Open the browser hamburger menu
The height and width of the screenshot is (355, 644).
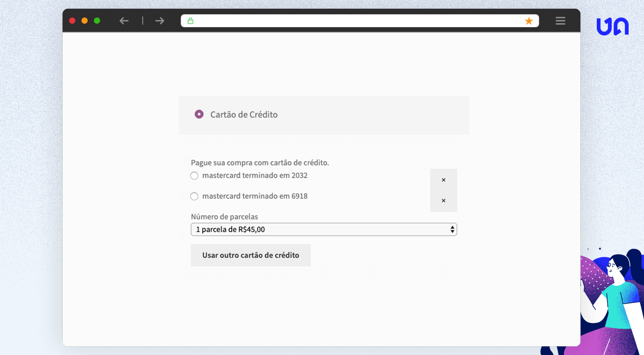[560, 21]
